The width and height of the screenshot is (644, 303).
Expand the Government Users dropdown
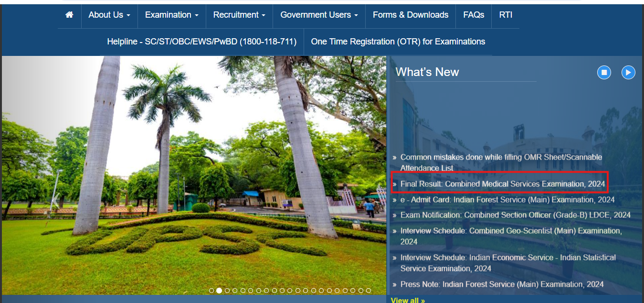click(318, 15)
